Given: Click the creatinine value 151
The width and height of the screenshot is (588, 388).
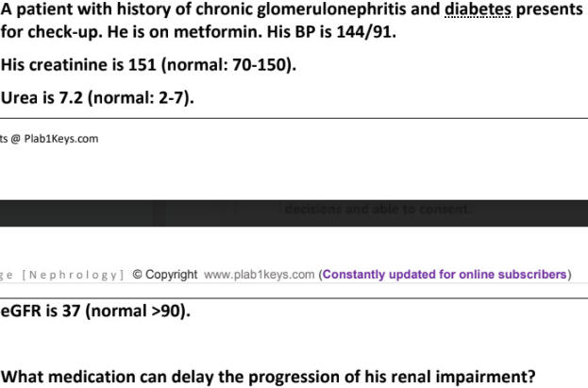Looking at the screenshot, I should tap(143, 65).
